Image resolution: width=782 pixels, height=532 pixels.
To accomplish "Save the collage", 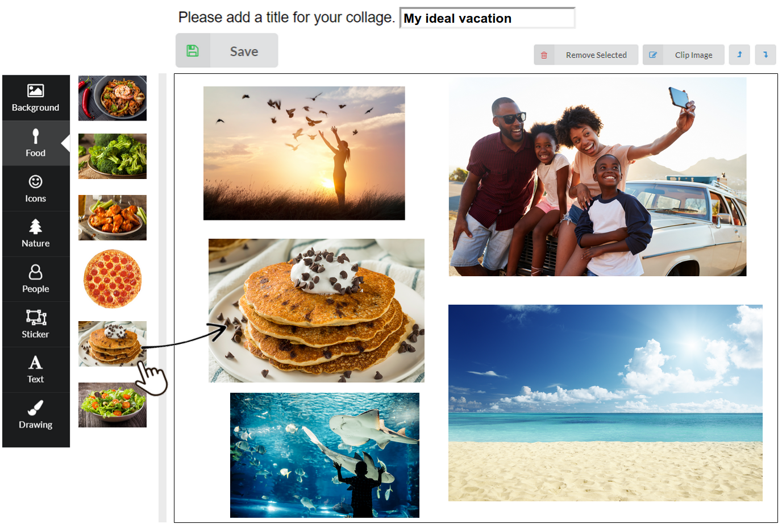I will click(227, 51).
